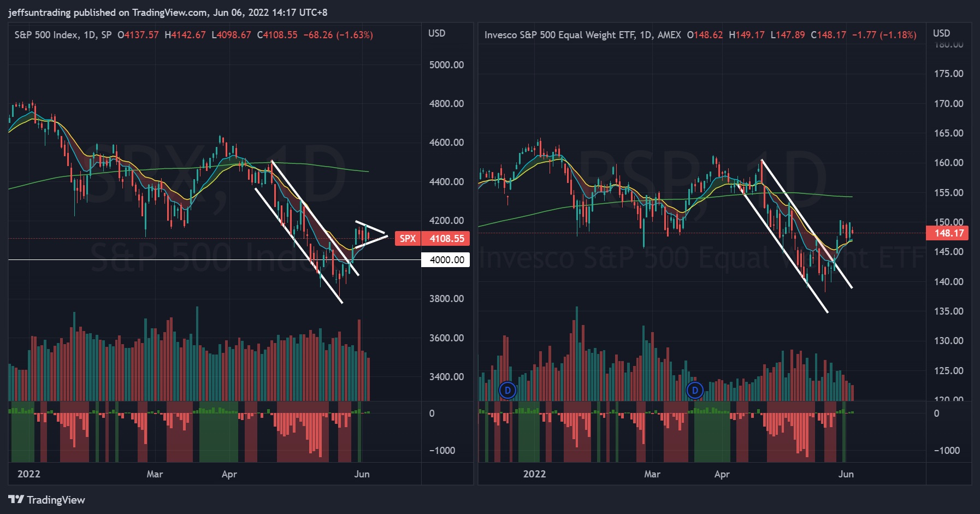
Task: Click the indicator 0 label on the RSP chart
Action: [x=936, y=413]
